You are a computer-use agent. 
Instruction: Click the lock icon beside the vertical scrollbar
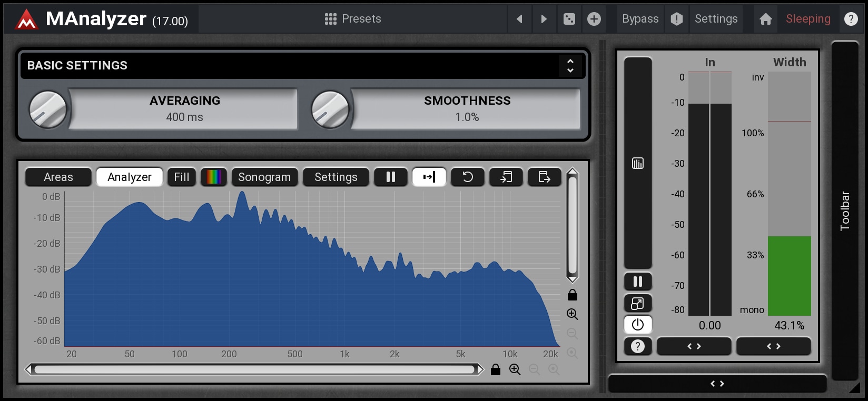[x=573, y=295]
